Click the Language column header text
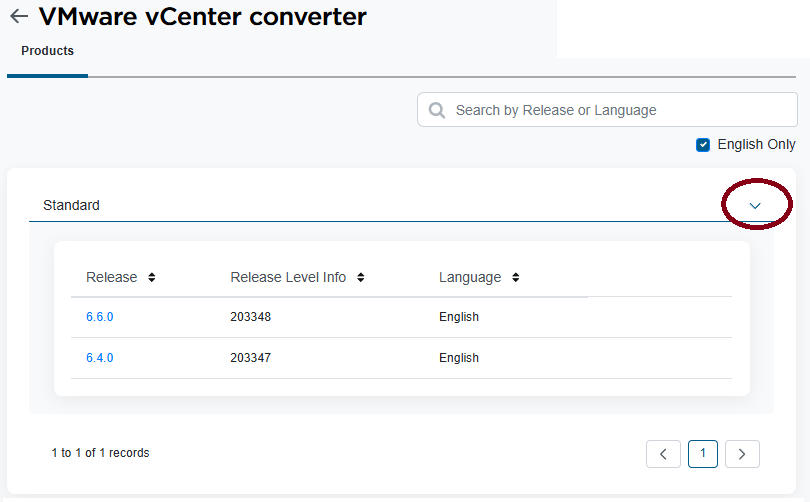 click(x=470, y=277)
